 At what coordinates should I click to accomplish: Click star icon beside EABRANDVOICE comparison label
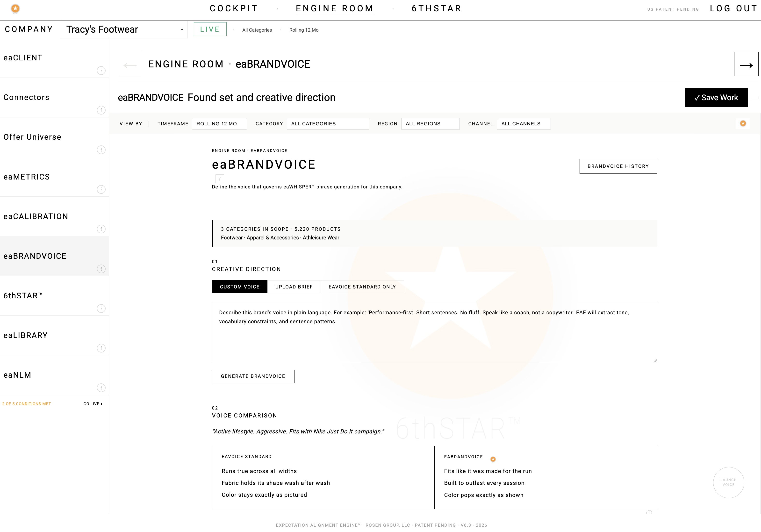tap(493, 459)
